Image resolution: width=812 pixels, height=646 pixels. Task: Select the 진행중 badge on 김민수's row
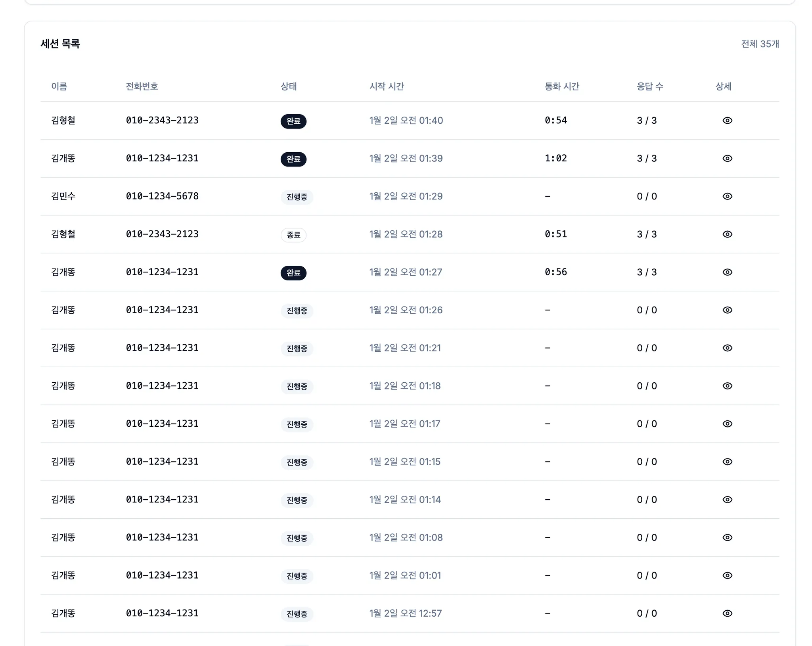tap(297, 197)
